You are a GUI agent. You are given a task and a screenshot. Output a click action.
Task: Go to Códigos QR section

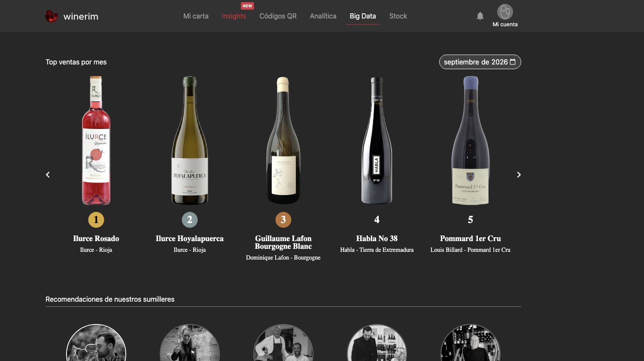(278, 16)
